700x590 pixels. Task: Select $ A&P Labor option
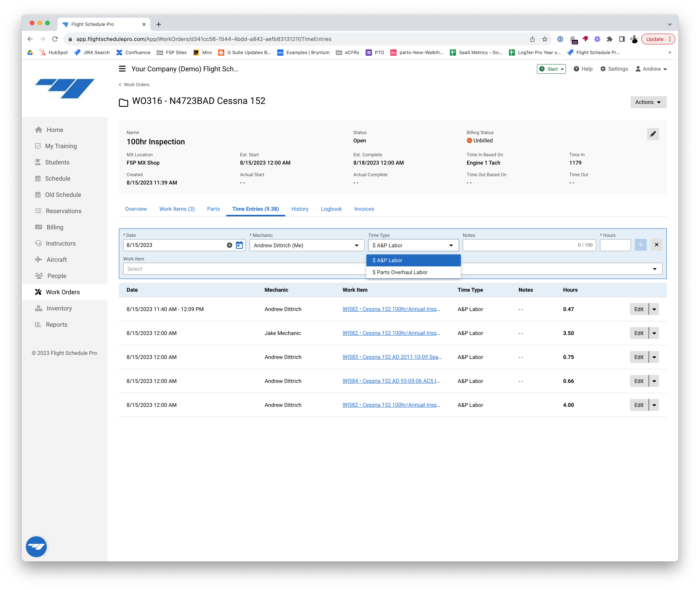413,260
